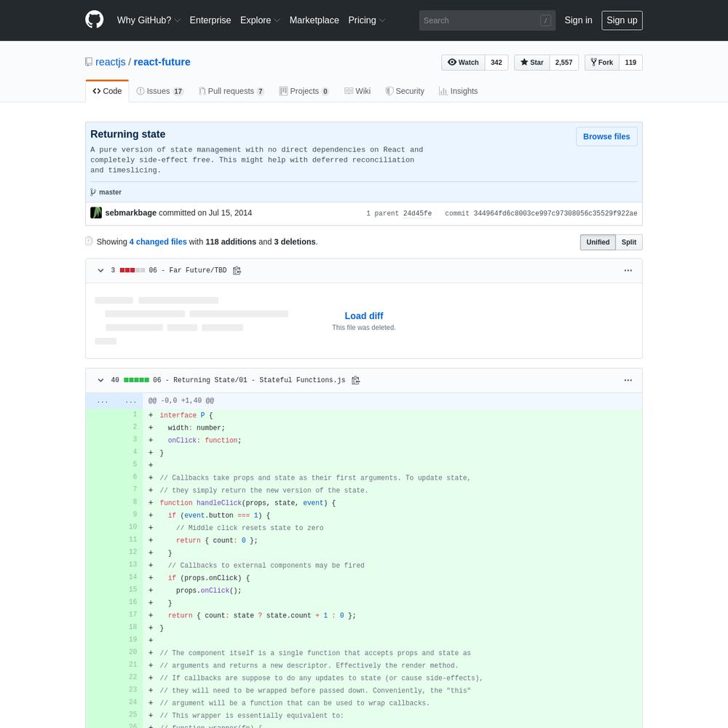Select the Code tab
The width and height of the screenshot is (728, 728).
coord(107,91)
